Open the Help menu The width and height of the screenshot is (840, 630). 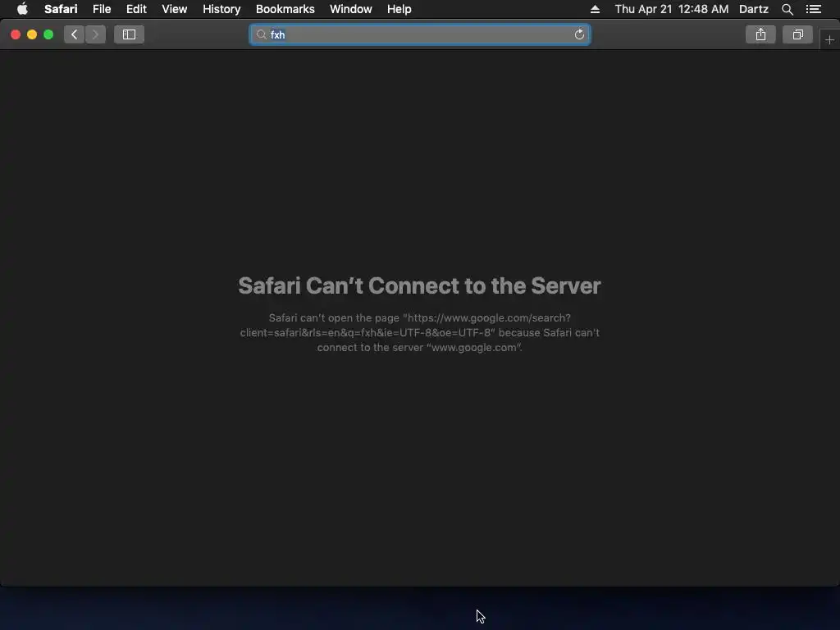399,9
